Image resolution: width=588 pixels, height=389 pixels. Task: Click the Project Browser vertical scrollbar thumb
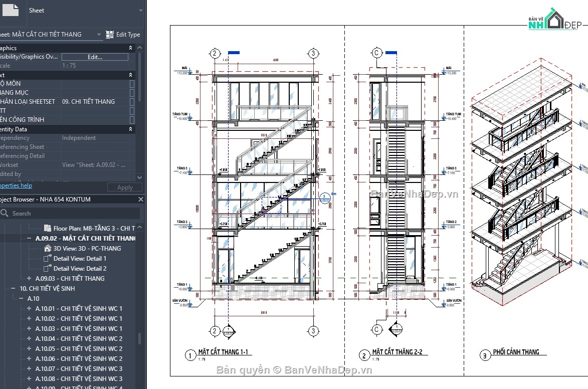tap(139, 339)
